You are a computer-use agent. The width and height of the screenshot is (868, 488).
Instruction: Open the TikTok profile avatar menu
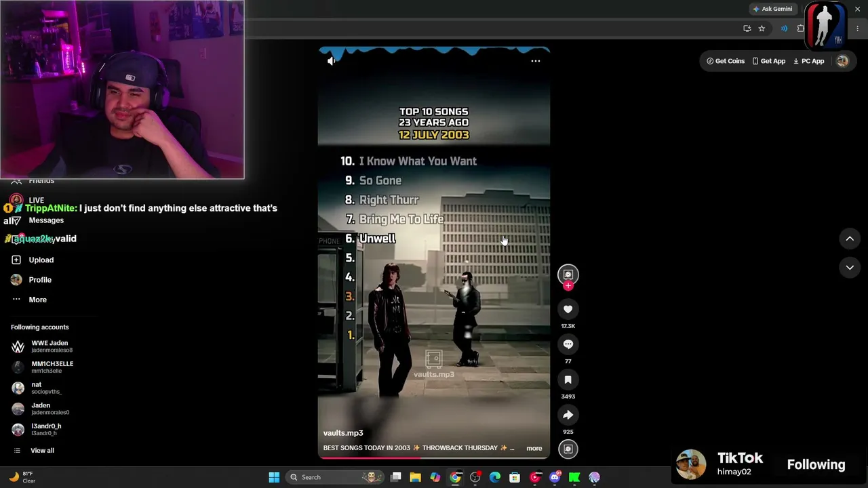coord(842,61)
